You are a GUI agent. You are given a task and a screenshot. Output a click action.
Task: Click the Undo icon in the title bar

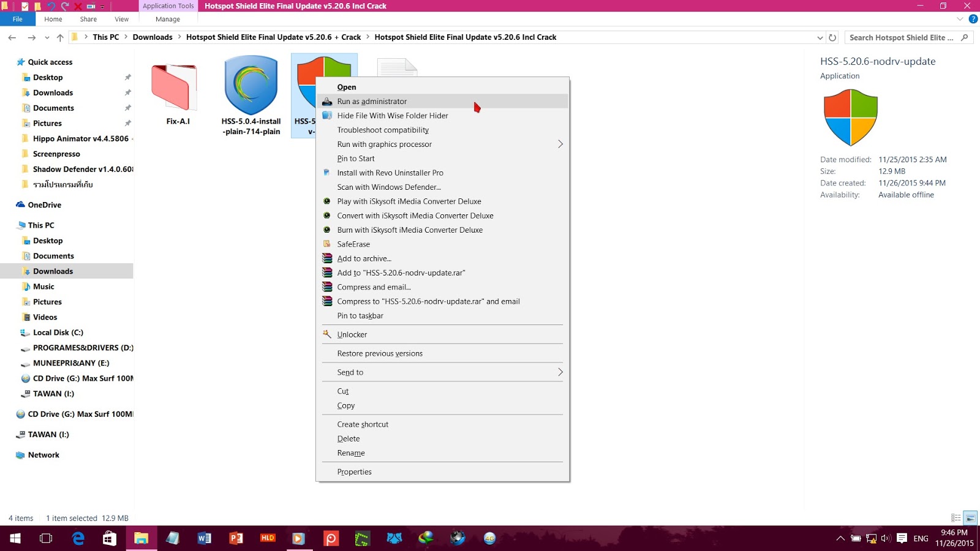click(x=51, y=6)
